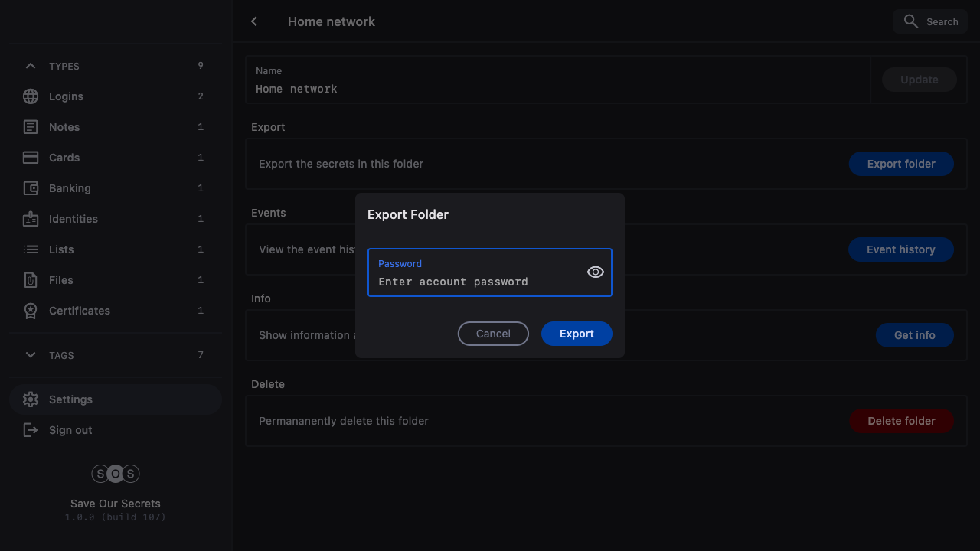Click the Delete folder button
Screen dimensions: 980x551
tap(901, 421)
